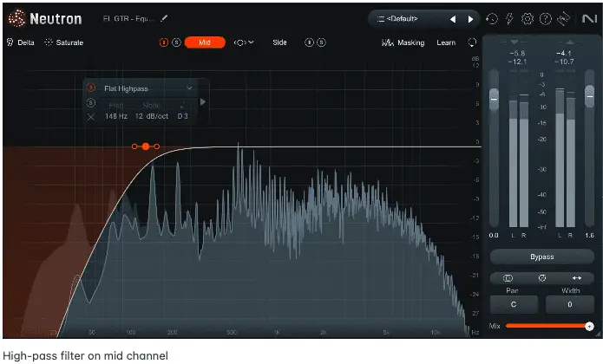Click the input down-arrow meter marker
Screen dimensions: 603x364
pos(515,42)
